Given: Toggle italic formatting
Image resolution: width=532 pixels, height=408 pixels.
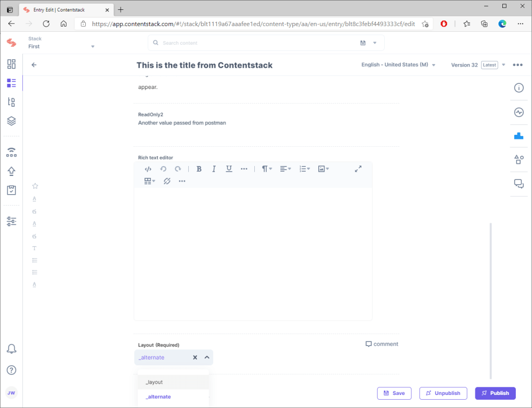Looking at the screenshot, I should click(x=214, y=169).
